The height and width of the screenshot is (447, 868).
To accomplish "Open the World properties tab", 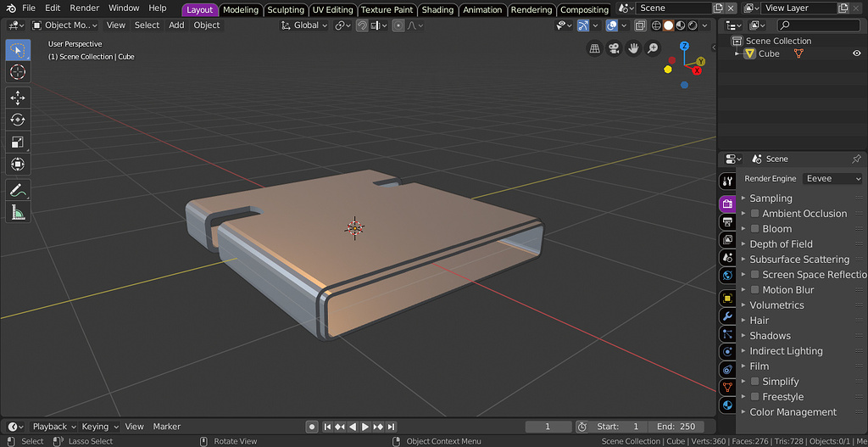I will pyautogui.click(x=727, y=276).
